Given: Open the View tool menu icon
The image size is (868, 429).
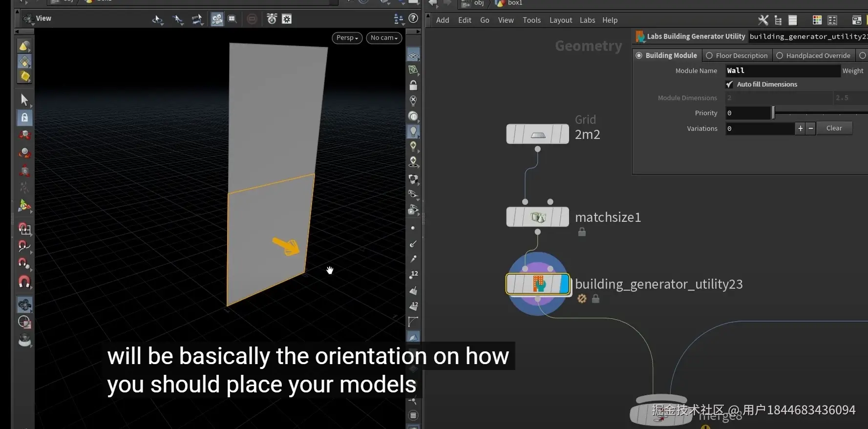Looking at the screenshot, I should coord(28,19).
